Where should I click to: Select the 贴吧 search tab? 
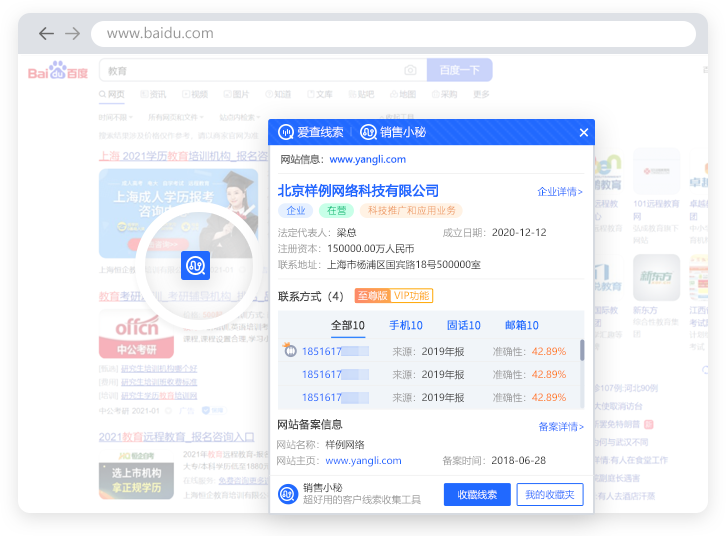click(x=361, y=94)
